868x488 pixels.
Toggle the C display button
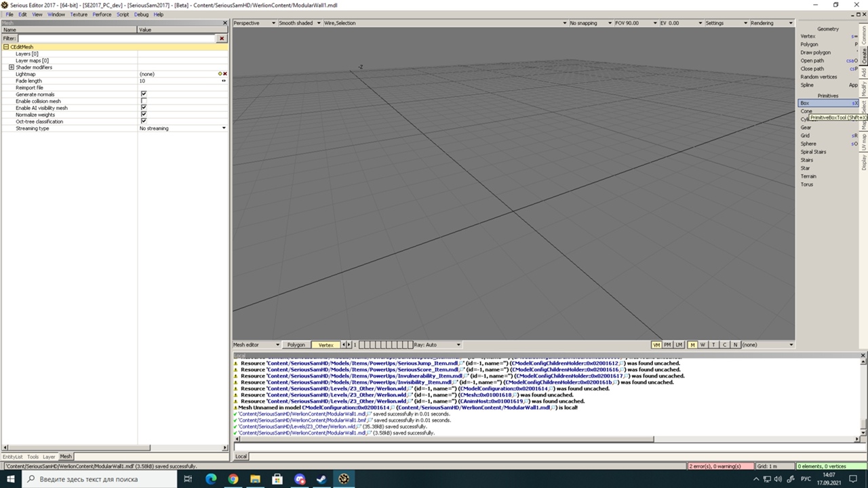click(x=724, y=345)
